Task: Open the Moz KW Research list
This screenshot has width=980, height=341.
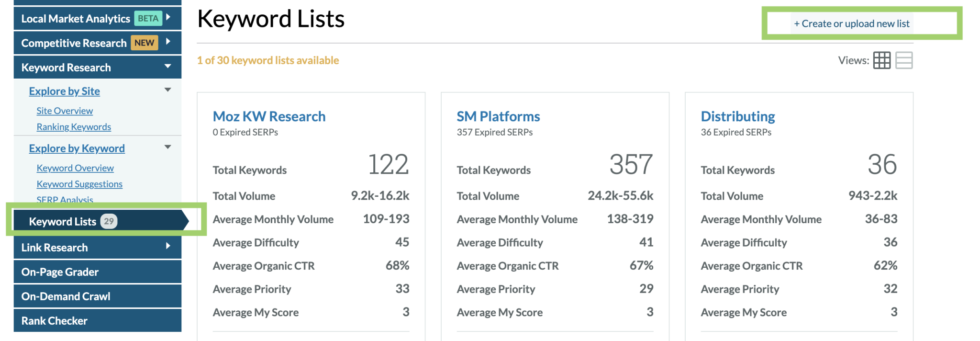Action: pos(269,116)
